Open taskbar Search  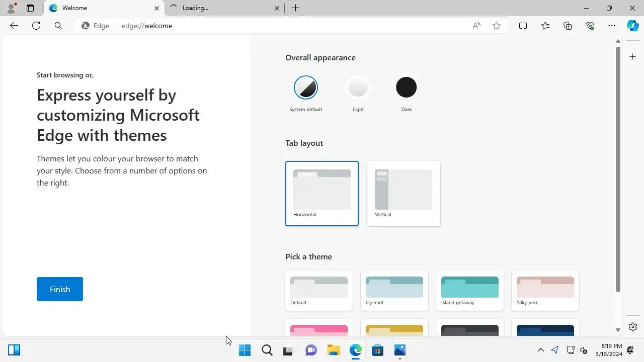point(267,350)
